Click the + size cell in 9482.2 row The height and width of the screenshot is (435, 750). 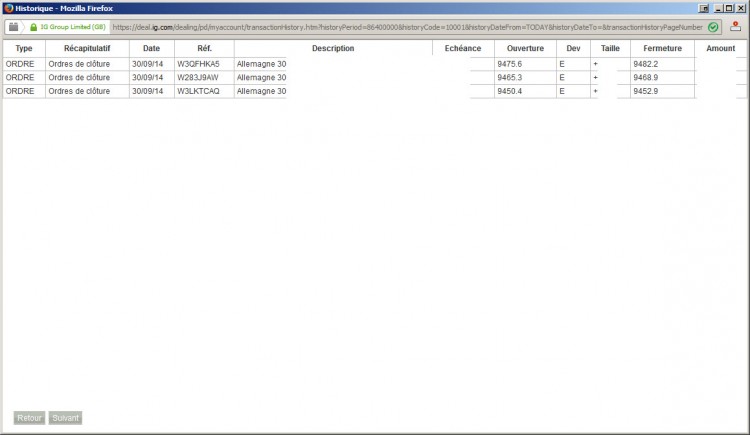pos(596,64)
